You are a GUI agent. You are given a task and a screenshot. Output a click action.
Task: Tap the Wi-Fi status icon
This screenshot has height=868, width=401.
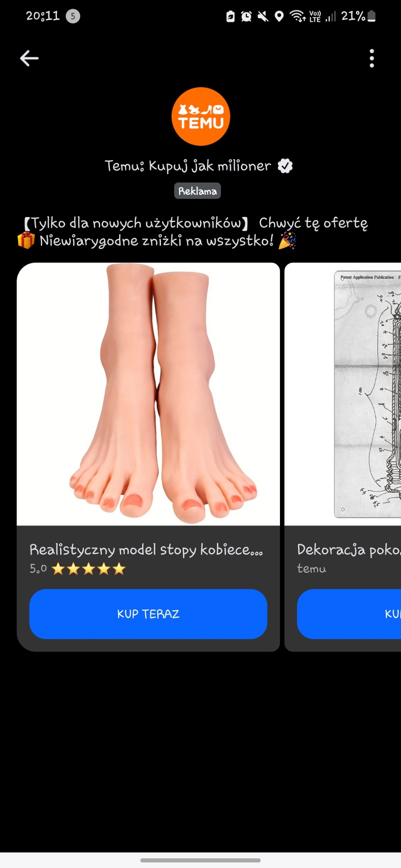coord(297,16)
